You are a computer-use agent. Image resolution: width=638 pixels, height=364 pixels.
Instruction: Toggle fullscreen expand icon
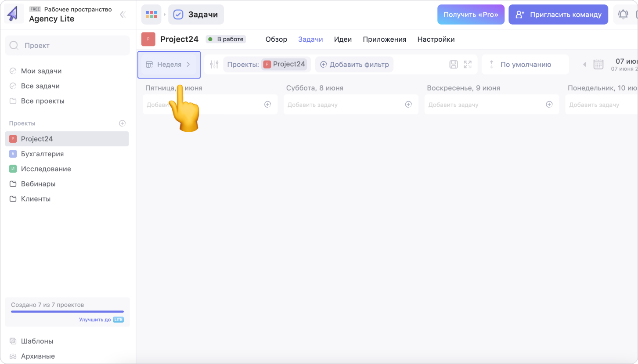tap(468, 65)
